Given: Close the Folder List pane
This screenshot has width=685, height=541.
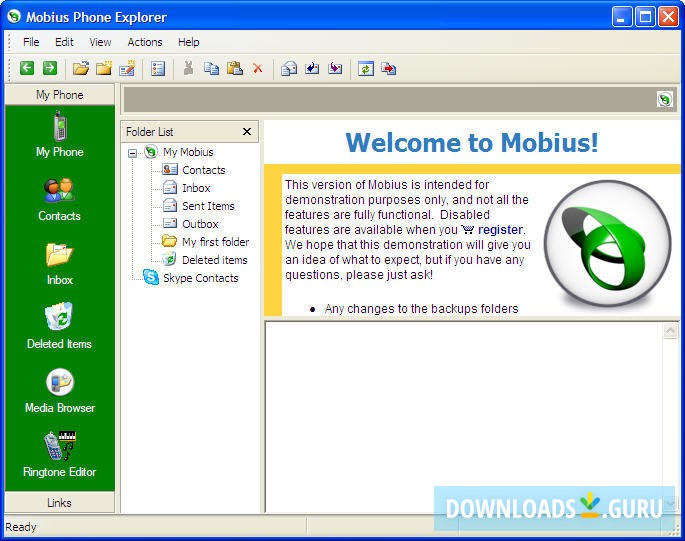Looking at the screenshot, I should [x=247, y=132].
